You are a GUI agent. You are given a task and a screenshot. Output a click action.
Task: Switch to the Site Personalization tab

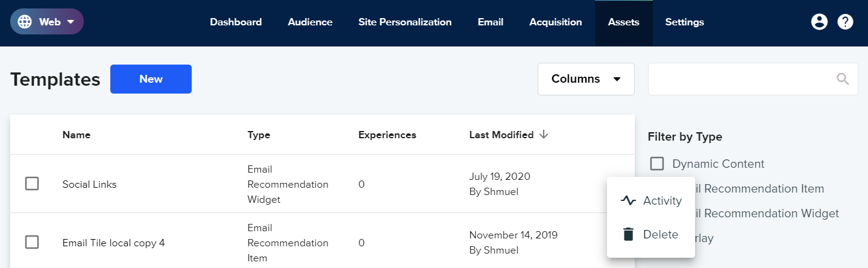tap(405, 22)
